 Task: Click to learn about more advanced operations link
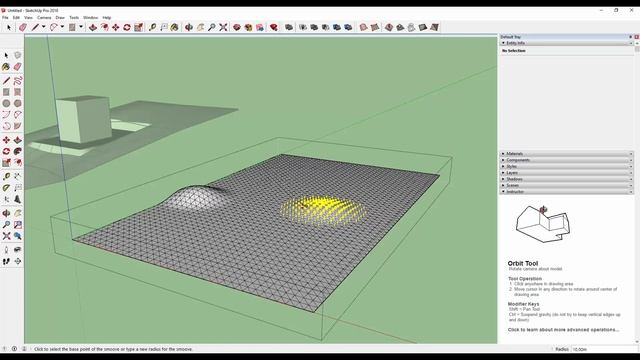tap(563, 329)
